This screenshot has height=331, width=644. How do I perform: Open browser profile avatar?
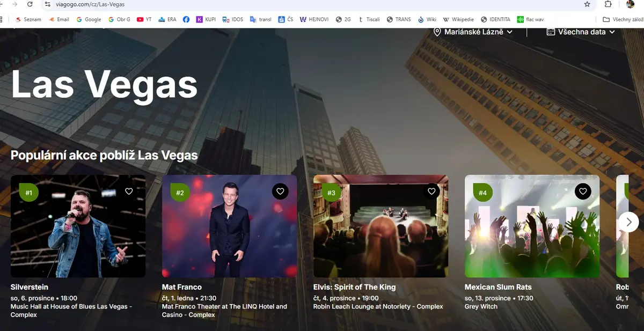coord(630,4)
